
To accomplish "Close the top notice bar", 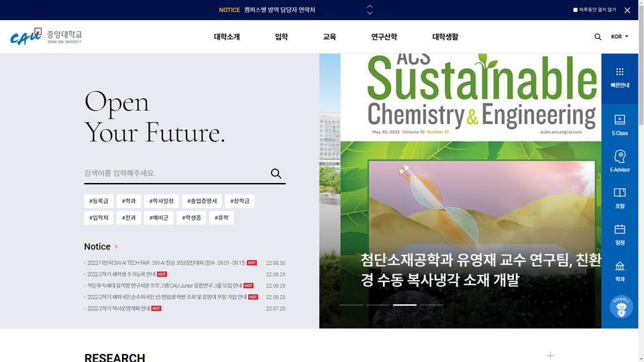I will click(x=627, y=10).
